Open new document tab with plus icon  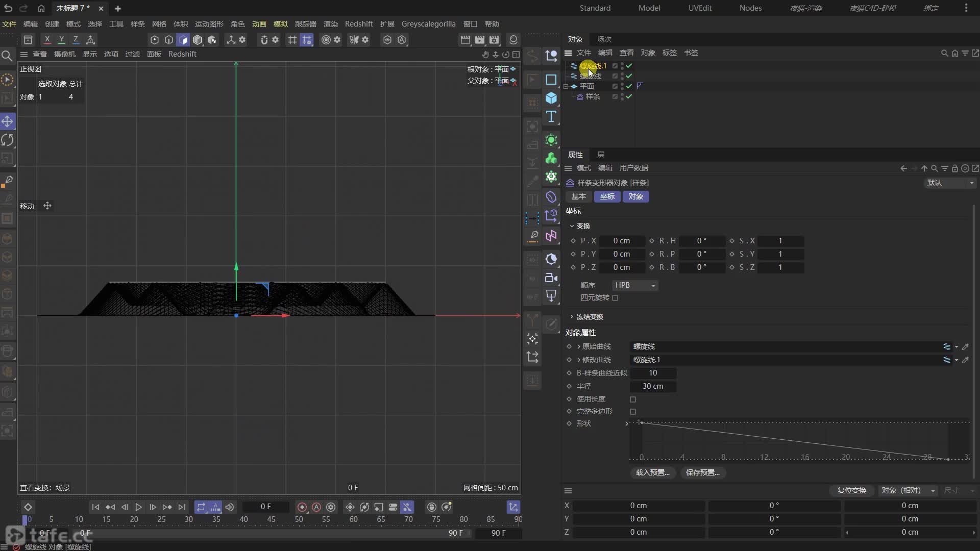point(118,8)
